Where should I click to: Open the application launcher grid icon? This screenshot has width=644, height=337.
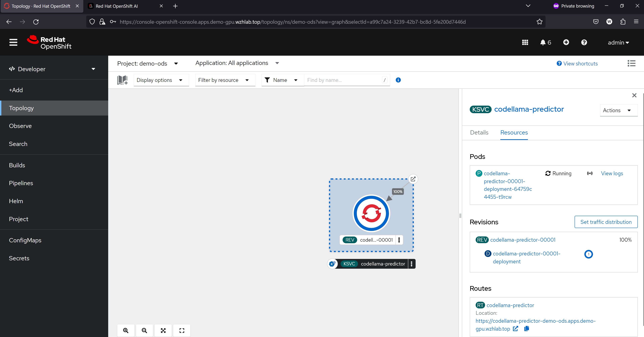(525, 43)
